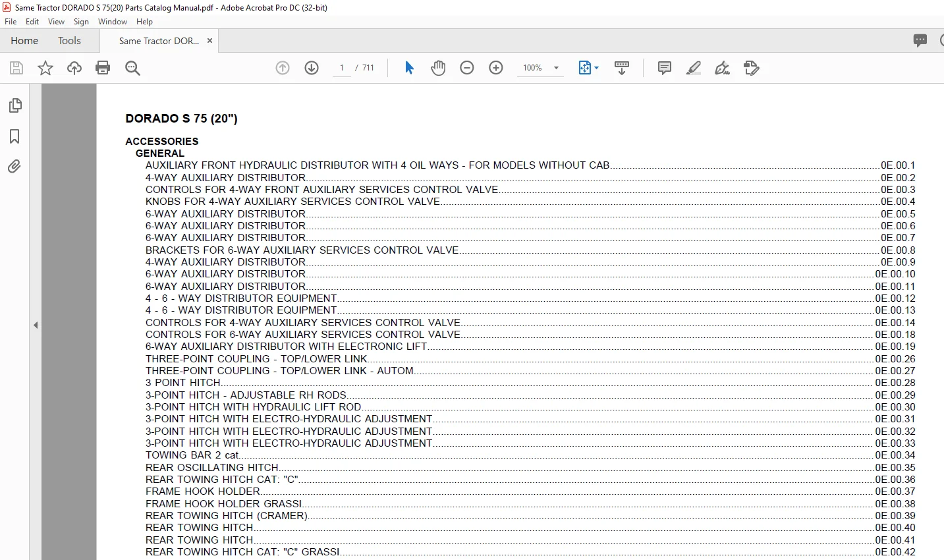Go to previous page arrow
The height and width of the screenshot is (560, 944).
click(283, 68)
